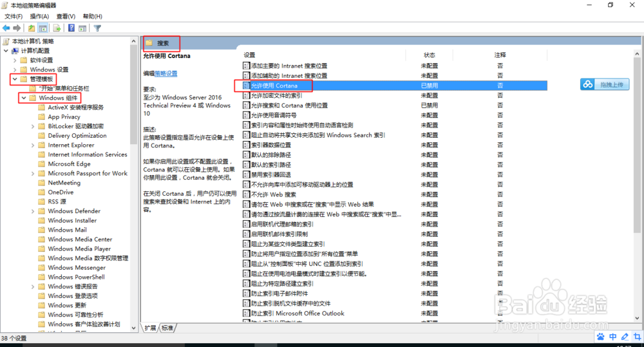This screenshot has width=644, height=347.
Task: Click the OneDrive folder icon in the tree
Action: (x=41, y=192)
